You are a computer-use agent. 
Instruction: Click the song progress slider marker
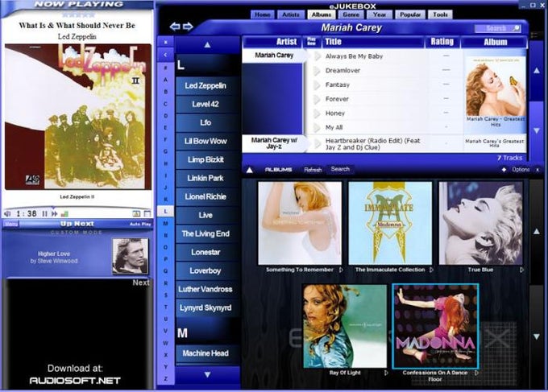pyautogui.click(x=53, y=208)
